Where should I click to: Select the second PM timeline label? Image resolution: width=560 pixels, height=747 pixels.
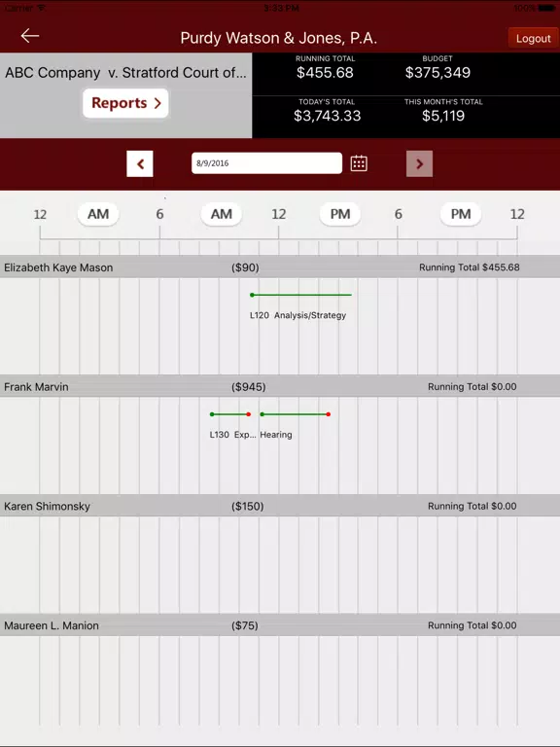point(461,214)
